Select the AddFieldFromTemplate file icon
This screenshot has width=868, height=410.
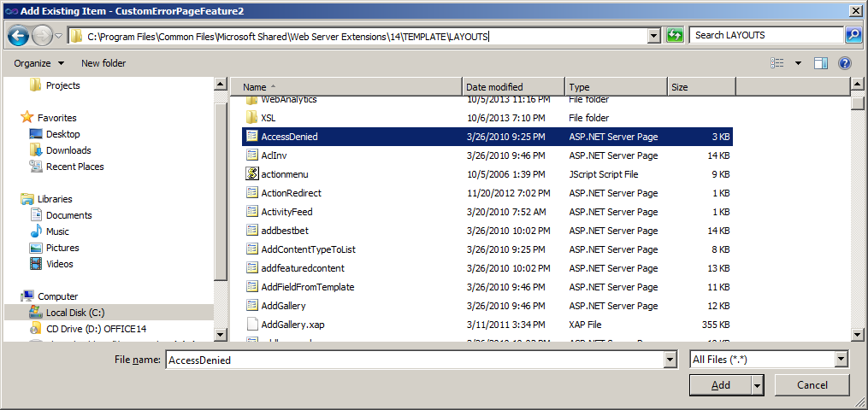point(252,287)
